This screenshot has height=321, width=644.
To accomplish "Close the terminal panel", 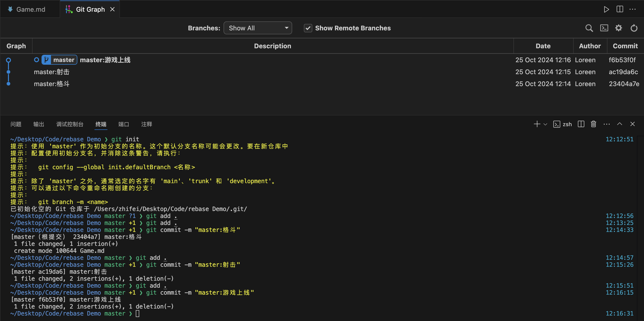I will 633,124.
